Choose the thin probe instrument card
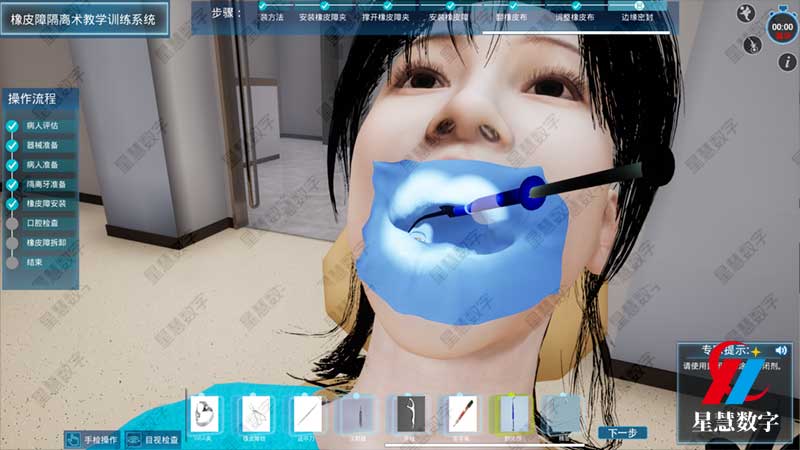 [x=306, y=414]
